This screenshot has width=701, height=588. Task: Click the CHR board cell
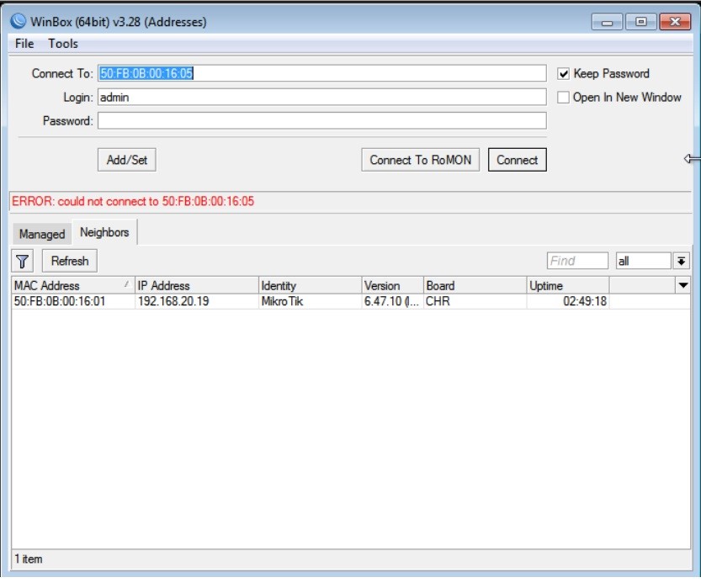coord(475,302)
